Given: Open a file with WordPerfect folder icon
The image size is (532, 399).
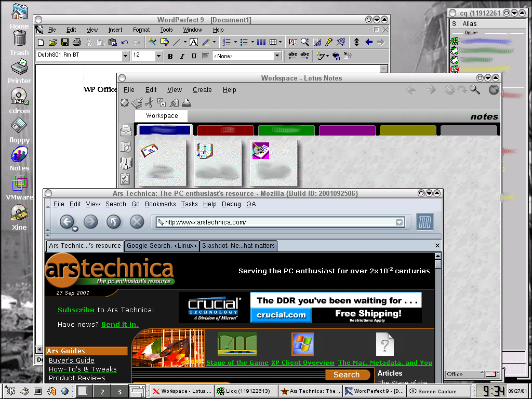Looking at the screenshot, I should pyautogui.click(x=52, y=42).
